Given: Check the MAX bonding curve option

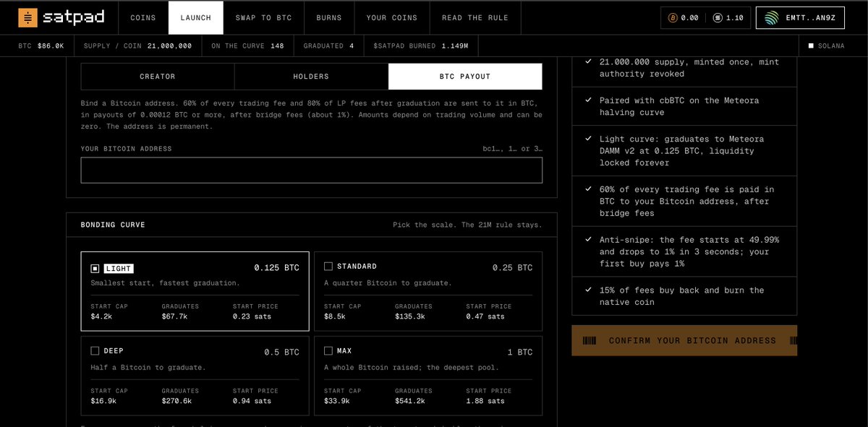Looking at the screenshot, I should click(x=328, y=351).
